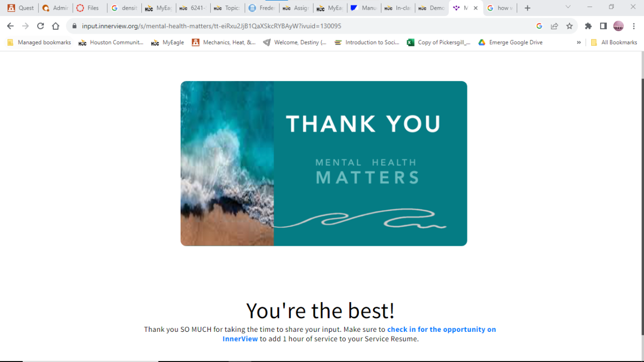Show more bookmarks with the chevron
The height and width of the screenshot is (362, 644).
point(579,43)
